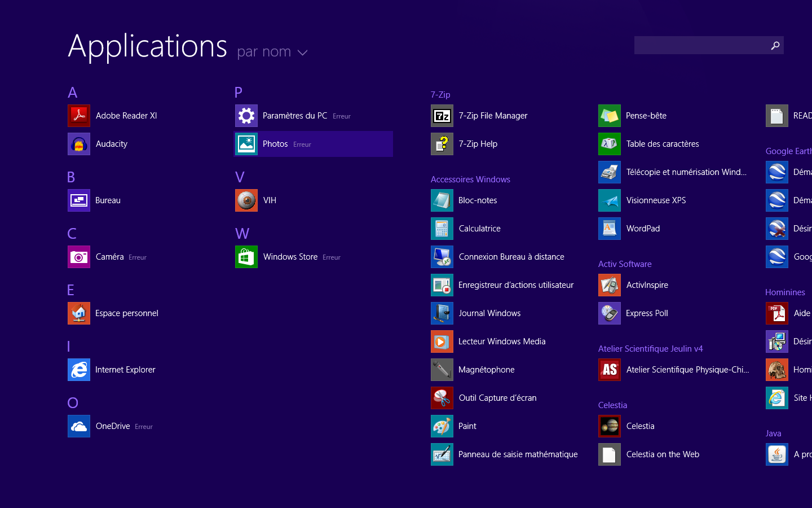Click the 'Express Poll' app name

tap(647, 313)
